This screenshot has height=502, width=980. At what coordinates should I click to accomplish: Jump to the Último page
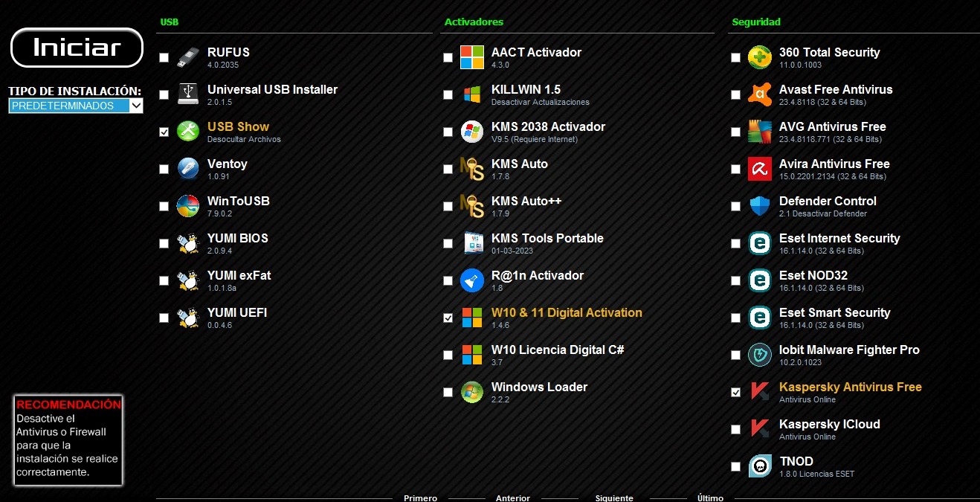tap(710, 498)
